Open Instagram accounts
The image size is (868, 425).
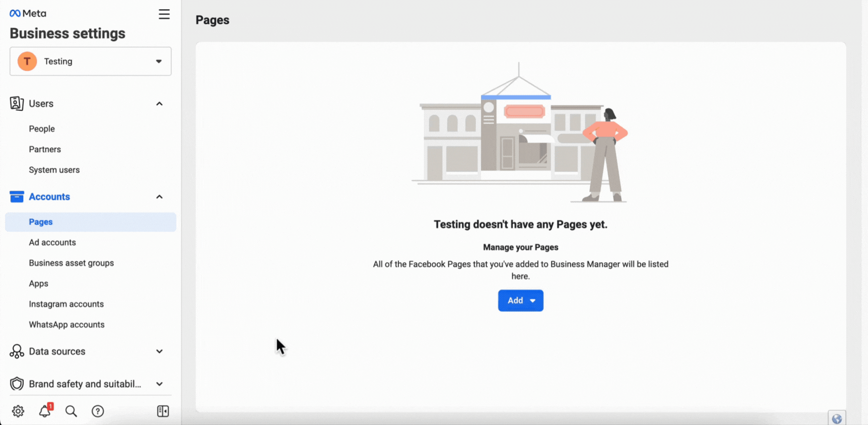[x=66, y=304]
